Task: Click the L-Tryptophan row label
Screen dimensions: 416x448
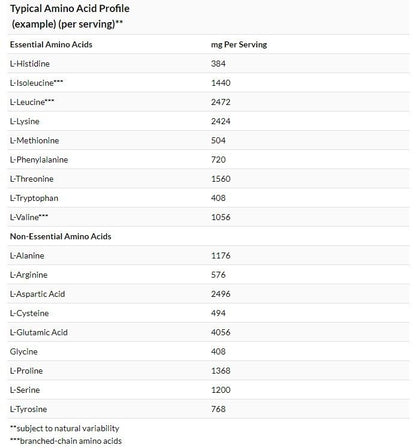Action: coord(34,198)
